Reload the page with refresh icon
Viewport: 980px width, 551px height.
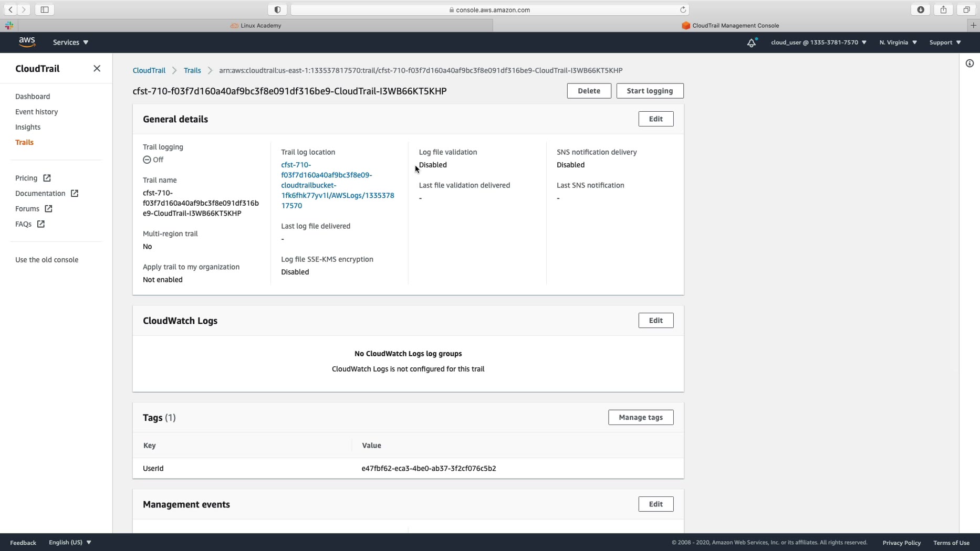click(x=683, y=9)
